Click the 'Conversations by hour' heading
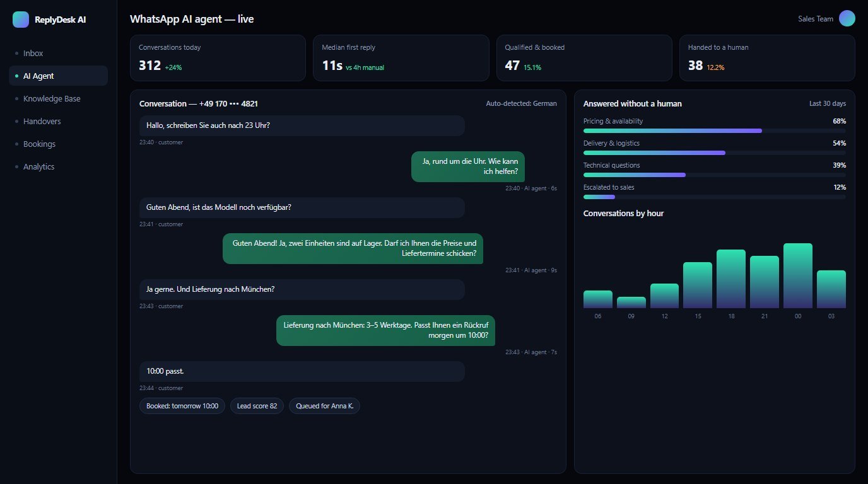 [623, 213]
